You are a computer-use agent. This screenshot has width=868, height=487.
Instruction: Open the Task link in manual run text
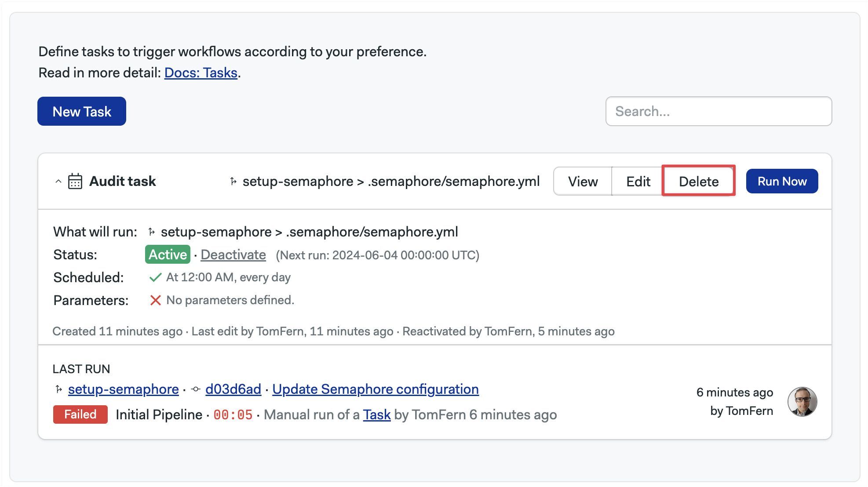click(376, 414)
